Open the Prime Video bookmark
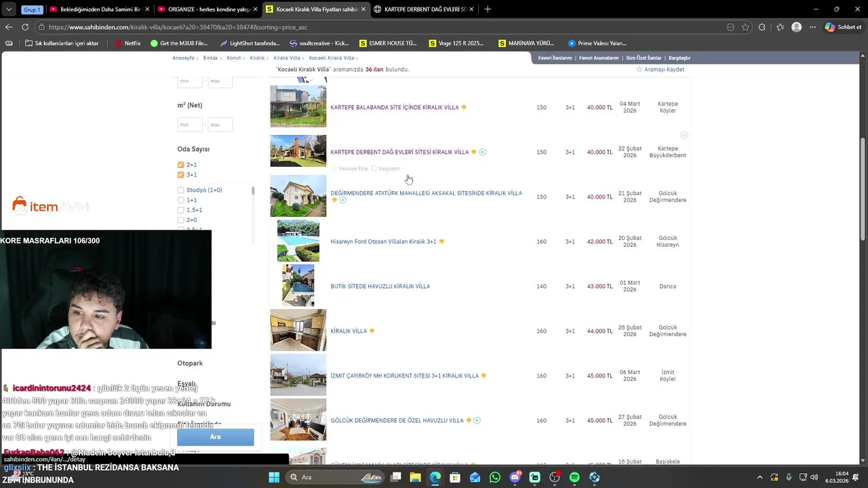 pyautogui.click(x=597, y=43)
